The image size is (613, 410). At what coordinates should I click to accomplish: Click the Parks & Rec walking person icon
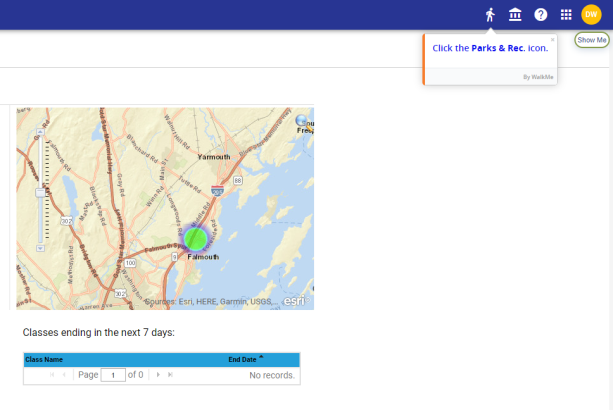coord(490,14)
